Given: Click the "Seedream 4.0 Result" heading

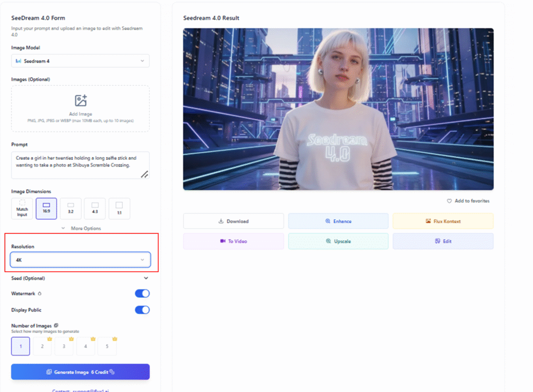Looking at the screenshot, I should point(211,18).
